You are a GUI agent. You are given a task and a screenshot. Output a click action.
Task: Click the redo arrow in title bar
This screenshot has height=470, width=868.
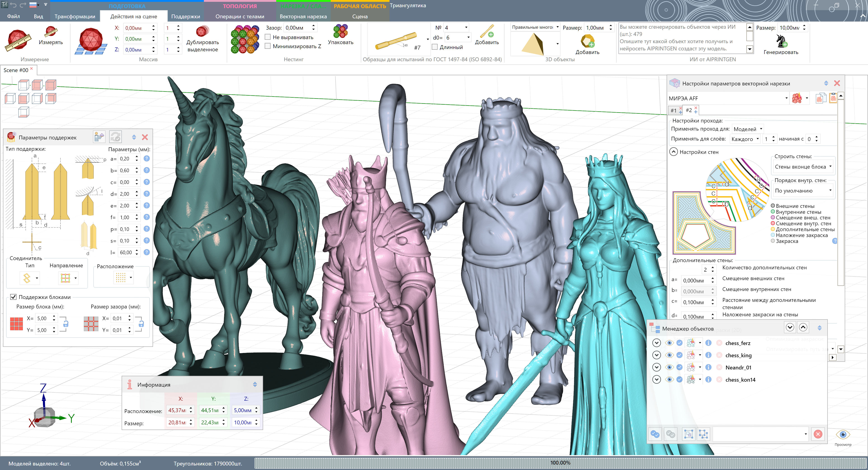23,5
